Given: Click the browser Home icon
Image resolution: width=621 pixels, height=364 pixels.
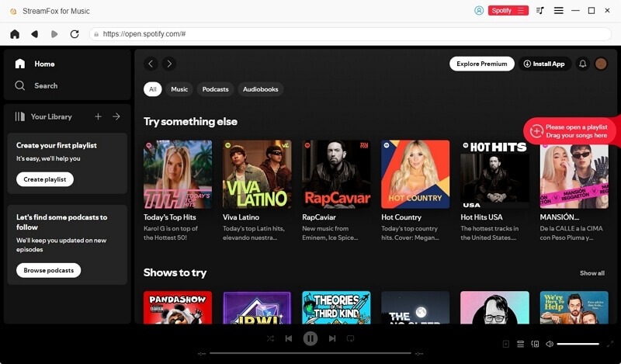Looking at the screenshot, I should [15, 34].
